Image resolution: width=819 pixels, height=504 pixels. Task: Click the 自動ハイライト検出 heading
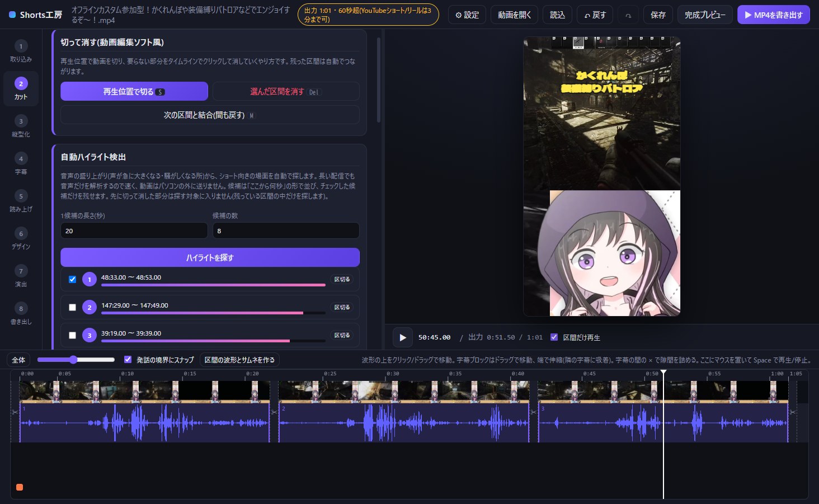[93, 157]
